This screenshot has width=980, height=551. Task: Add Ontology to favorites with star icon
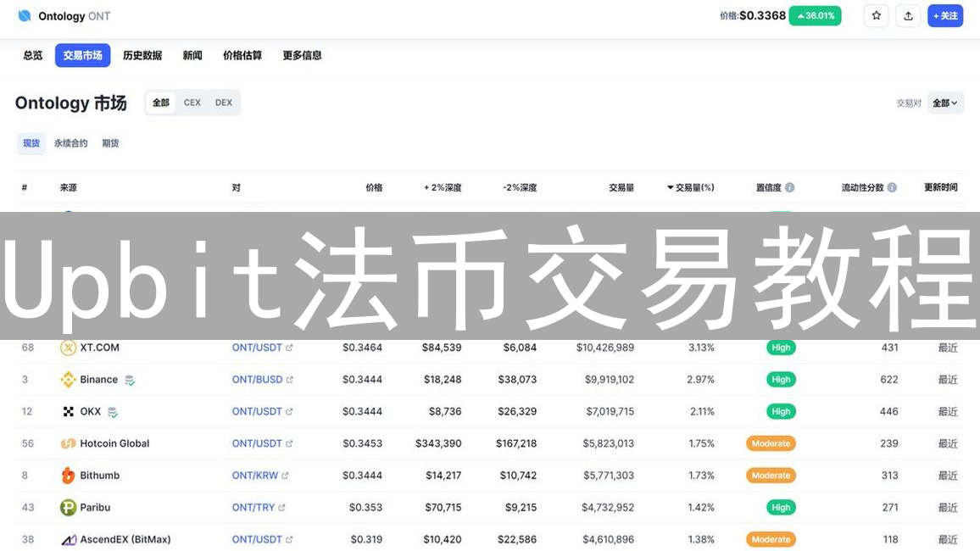(877, 15)
